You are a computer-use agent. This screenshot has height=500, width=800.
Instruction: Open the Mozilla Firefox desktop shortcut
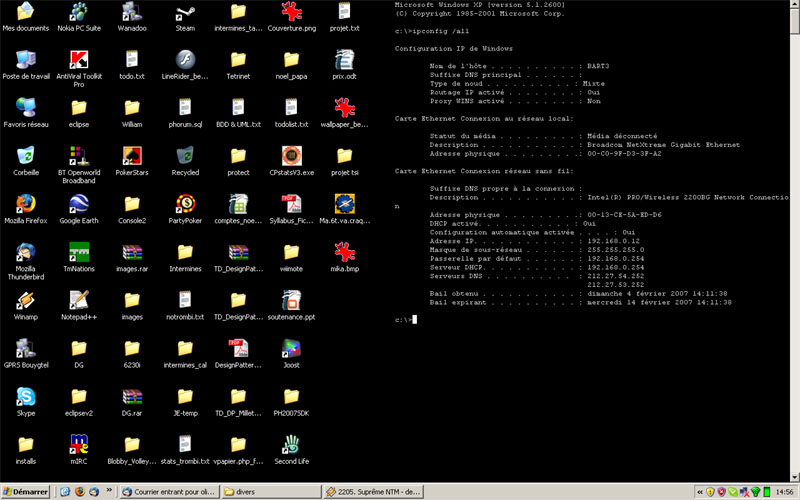[26, 203]
